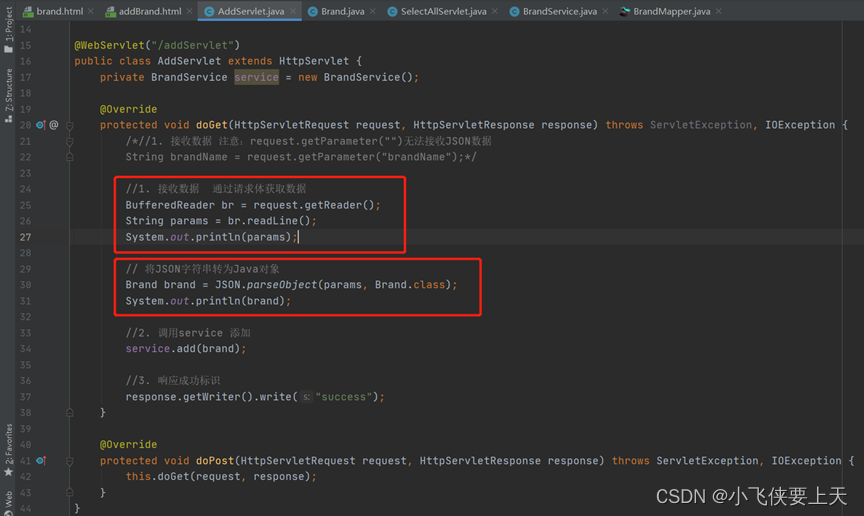864x516 pixels.
Task: Close the SelectAllServlet.java tab
Action: [x=495, y=11]
